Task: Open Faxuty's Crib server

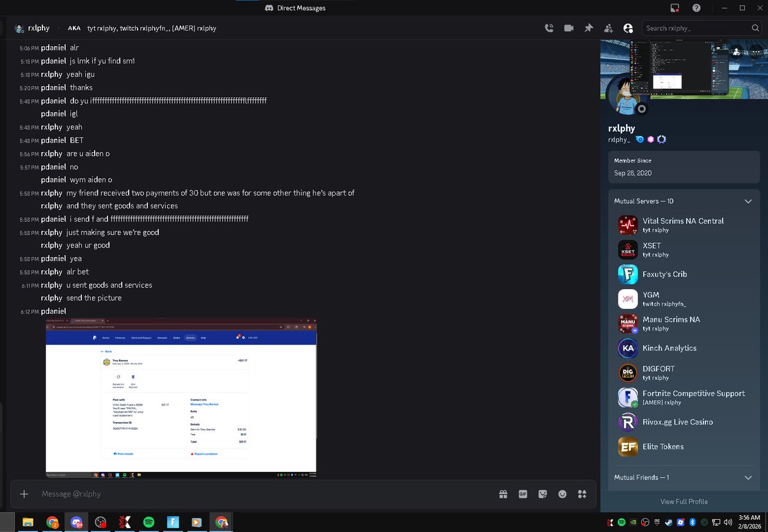Action: pos(684,274)
